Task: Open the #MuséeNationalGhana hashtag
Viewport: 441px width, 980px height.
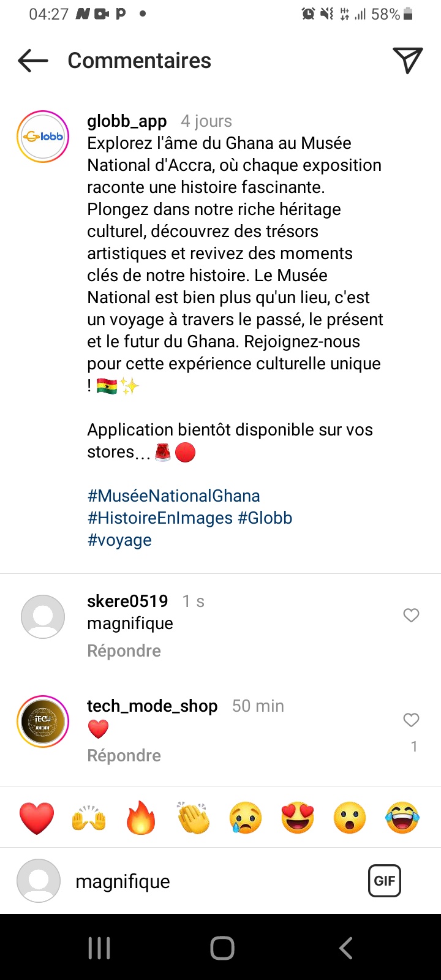Action: click(x=173, y=496)
